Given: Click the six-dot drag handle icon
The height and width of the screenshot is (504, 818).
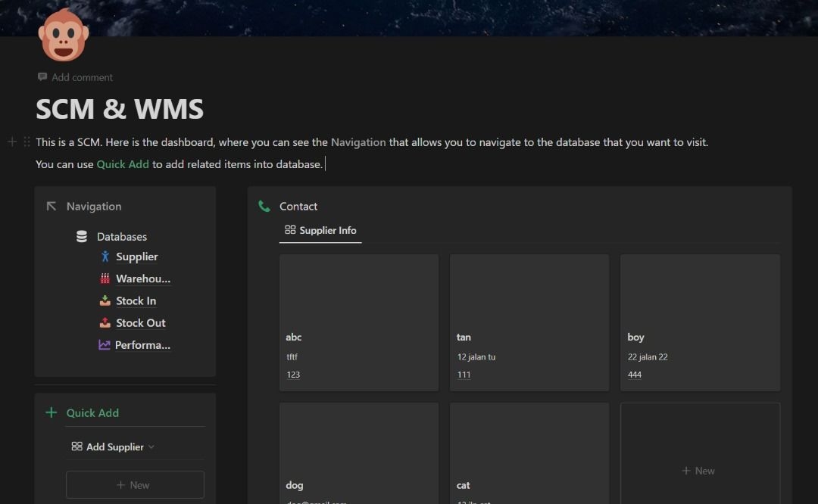Looking at the screenshot, I should 27,142.
